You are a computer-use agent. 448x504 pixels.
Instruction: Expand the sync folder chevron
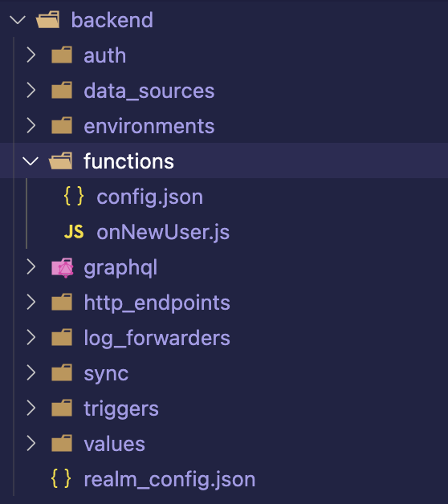point(31,373)
